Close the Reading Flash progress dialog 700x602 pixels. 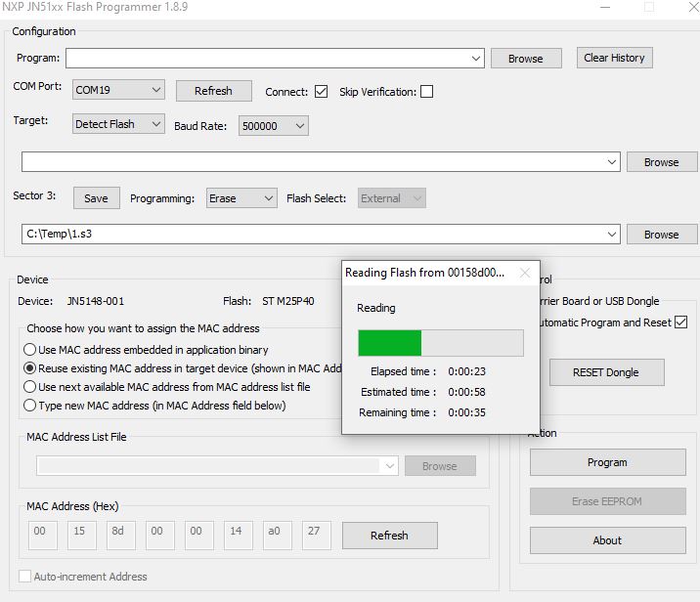point(525,273)
